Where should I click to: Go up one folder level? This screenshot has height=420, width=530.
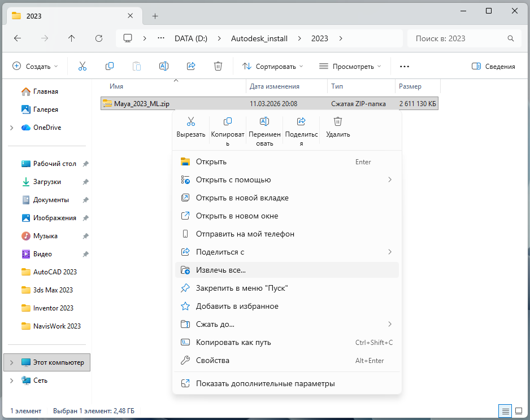71,38
